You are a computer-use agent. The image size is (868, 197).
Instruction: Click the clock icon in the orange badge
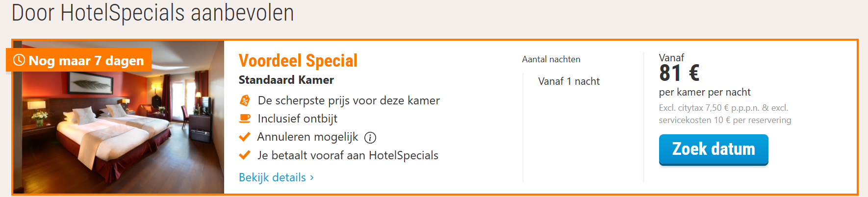(19, 60)
